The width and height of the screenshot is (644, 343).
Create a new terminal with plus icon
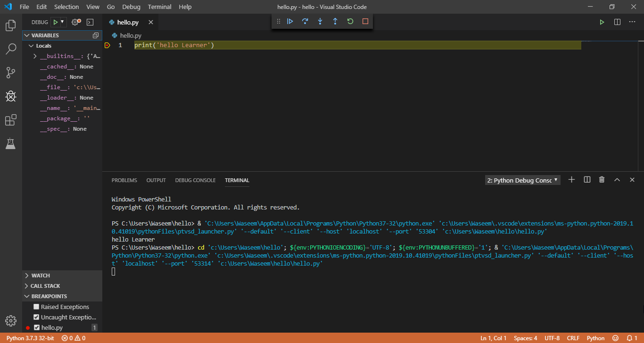[x=571, y=180]
